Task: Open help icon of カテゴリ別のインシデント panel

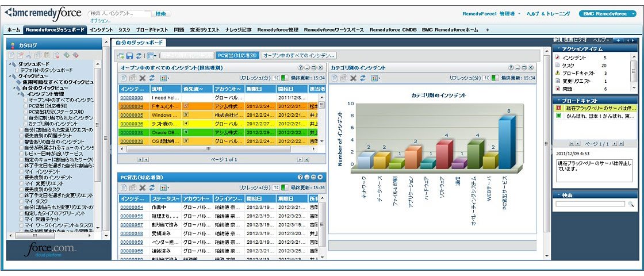Action: (x=511, y=67)
